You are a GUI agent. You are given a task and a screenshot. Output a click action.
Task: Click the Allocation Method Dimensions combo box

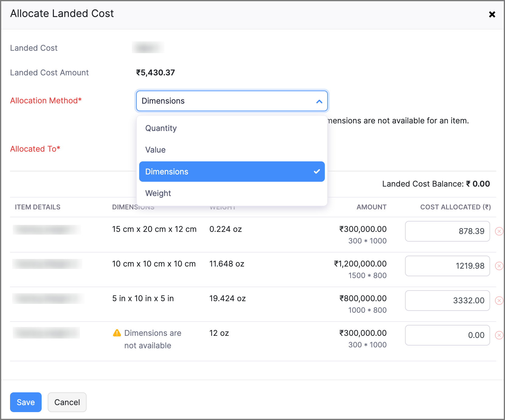(225, 101)
